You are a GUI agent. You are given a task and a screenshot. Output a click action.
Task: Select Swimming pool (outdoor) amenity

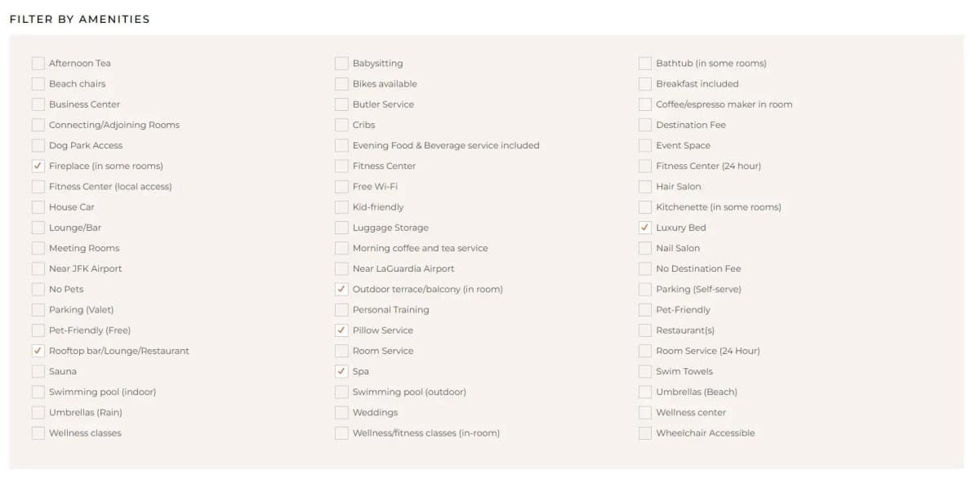[x=341, y=392]
